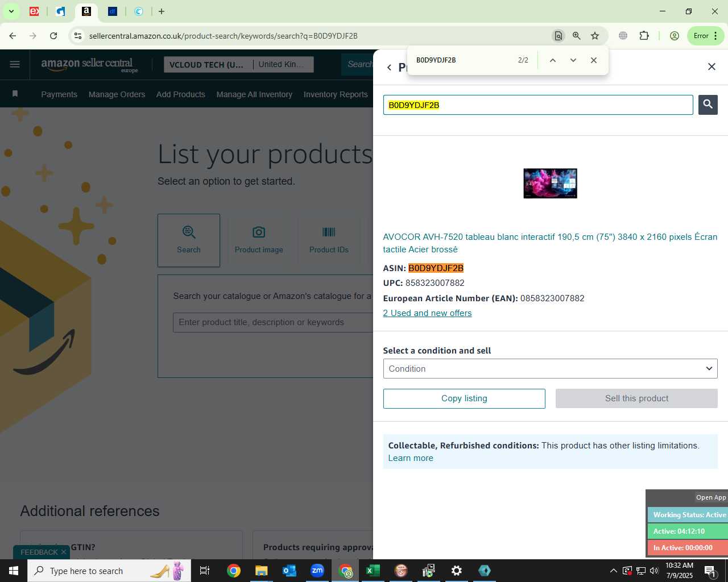728x582 pixels.
Task: Dismiss the FEEDBACK tab with its X
Action: click(64, 552)
